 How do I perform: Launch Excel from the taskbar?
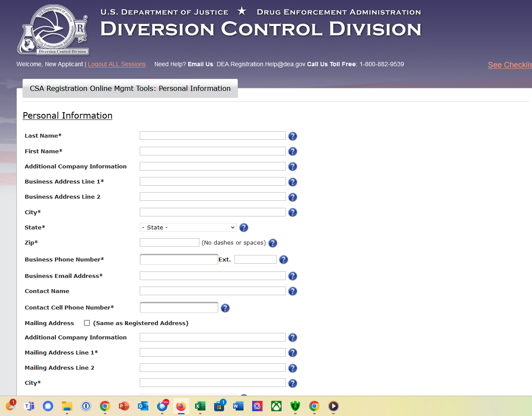point(200,406)
